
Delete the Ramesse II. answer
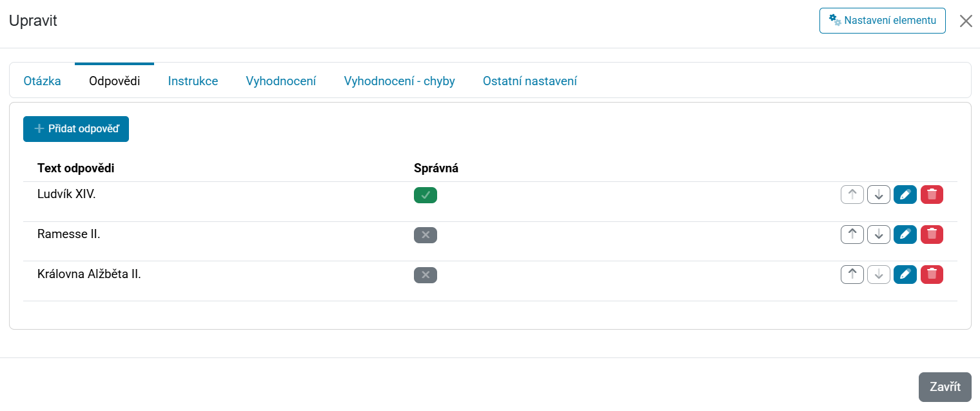[x=932, y=234]
